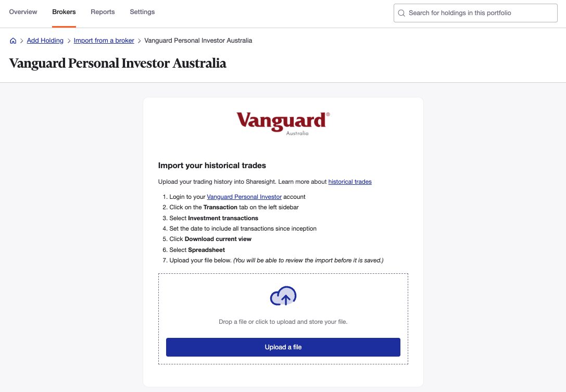The height and width of the screenshot is (392, 566).
Task: Click the breadcrumb label Vanguard Personal Investor Australia
Action: (x=198, y=40)
